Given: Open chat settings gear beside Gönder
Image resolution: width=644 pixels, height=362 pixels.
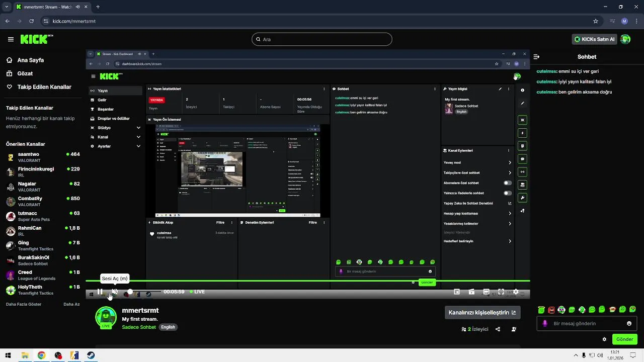Looking at the screenshot, I should point(604,339).
